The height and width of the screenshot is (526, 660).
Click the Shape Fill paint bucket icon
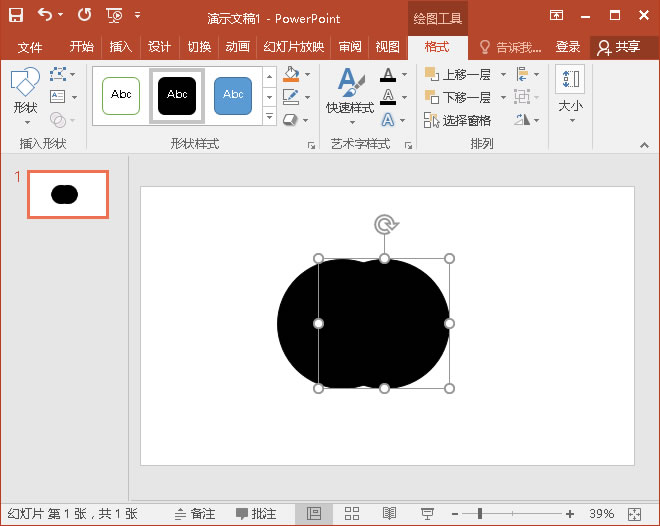click(291, 75)
